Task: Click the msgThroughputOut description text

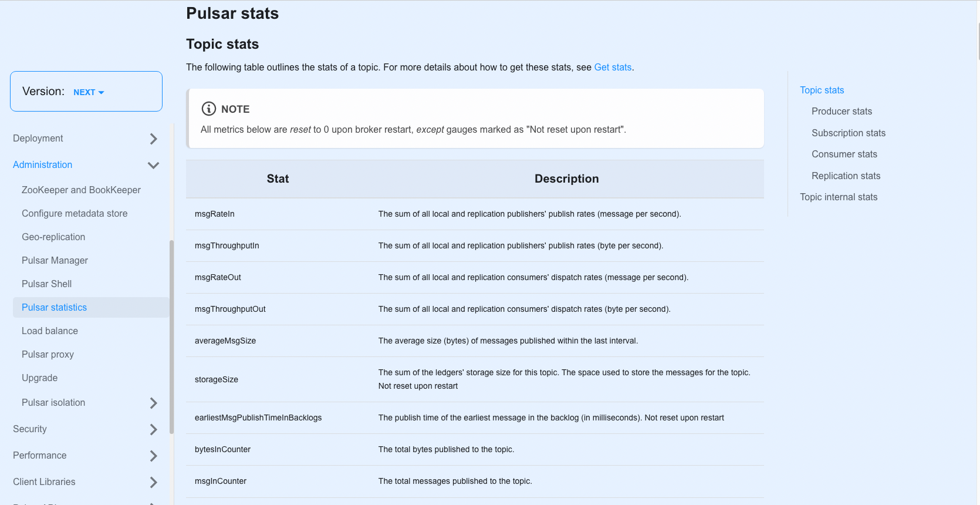Action: [x=525, y=309]
